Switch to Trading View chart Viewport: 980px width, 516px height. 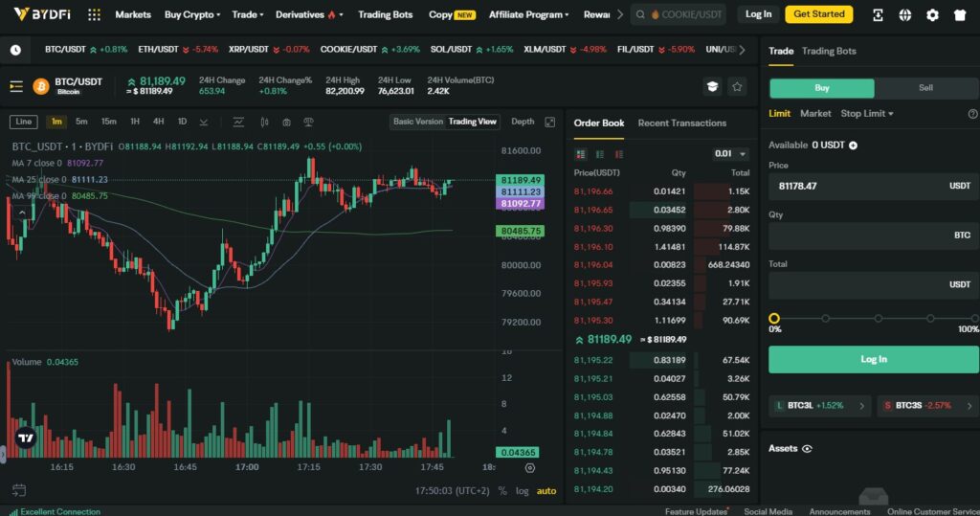pos(473,122)
